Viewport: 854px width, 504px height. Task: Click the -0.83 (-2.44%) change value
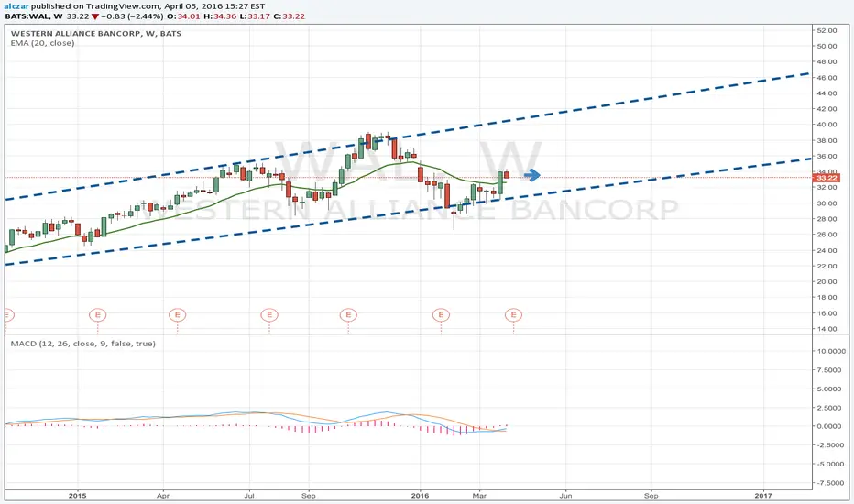pyautogui.click(x=132, y=16)
